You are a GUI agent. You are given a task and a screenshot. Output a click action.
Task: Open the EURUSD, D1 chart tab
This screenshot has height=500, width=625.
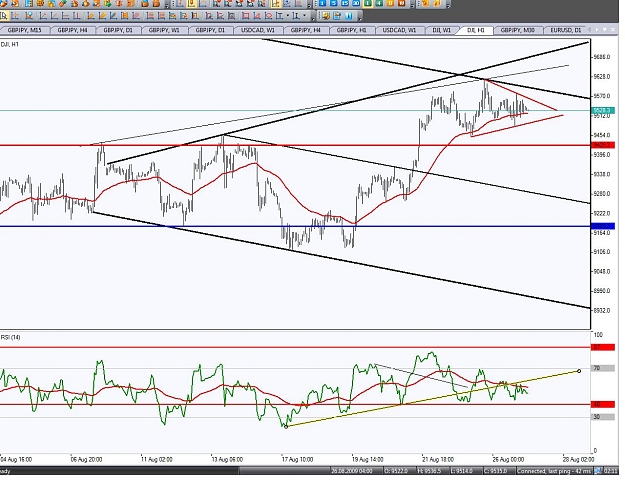pyautogui.click(x=565, y=30)
